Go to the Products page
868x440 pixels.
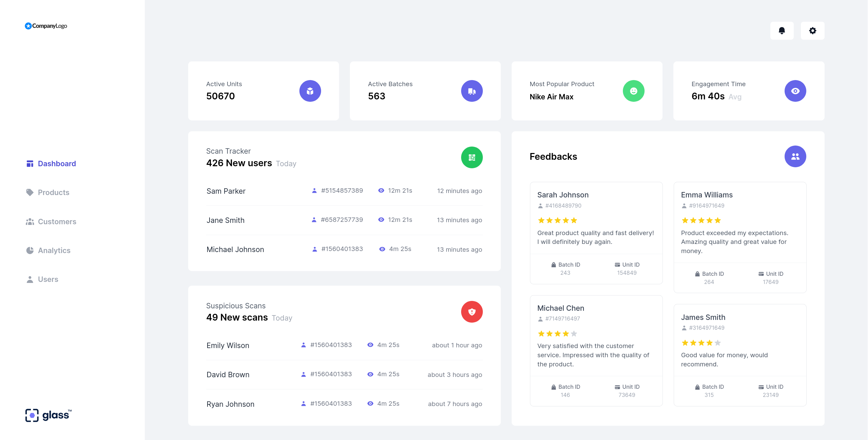[53, 192]
